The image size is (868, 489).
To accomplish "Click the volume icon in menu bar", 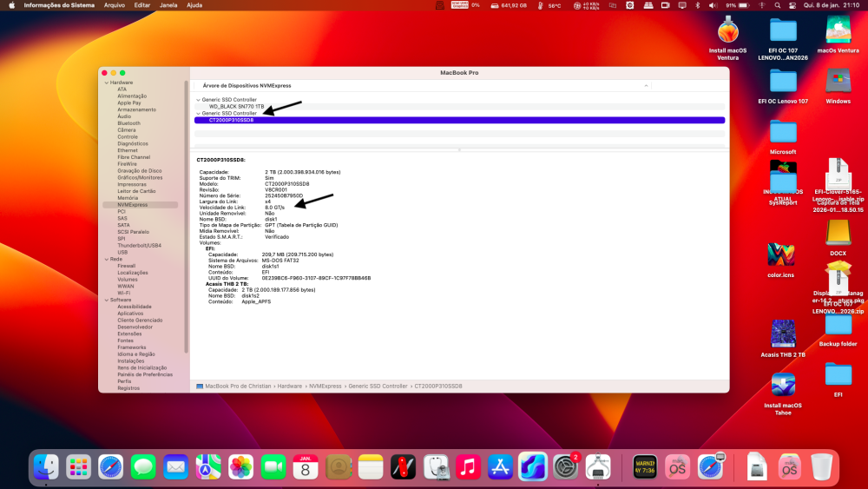I will (713, 5).
